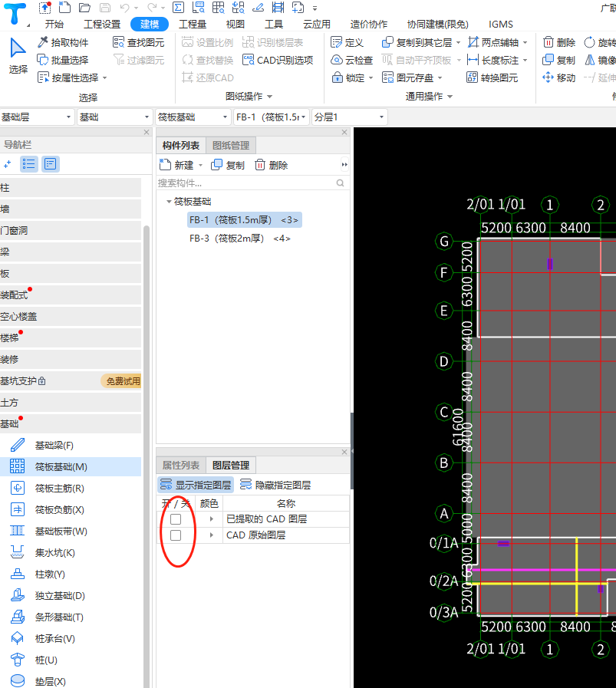Click the 定义 define tool
This screenshot has width=616, height=688.
[x=347, y=42]
